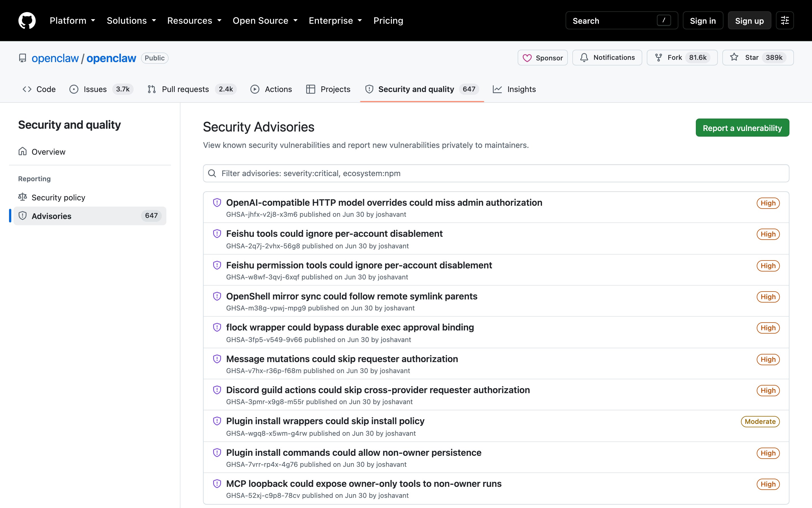Image resolution: width=812 pixels, height=508 pixels.
Task: Click shield icon beside MCP loopback advisory
Action: [x=217, y=484]
